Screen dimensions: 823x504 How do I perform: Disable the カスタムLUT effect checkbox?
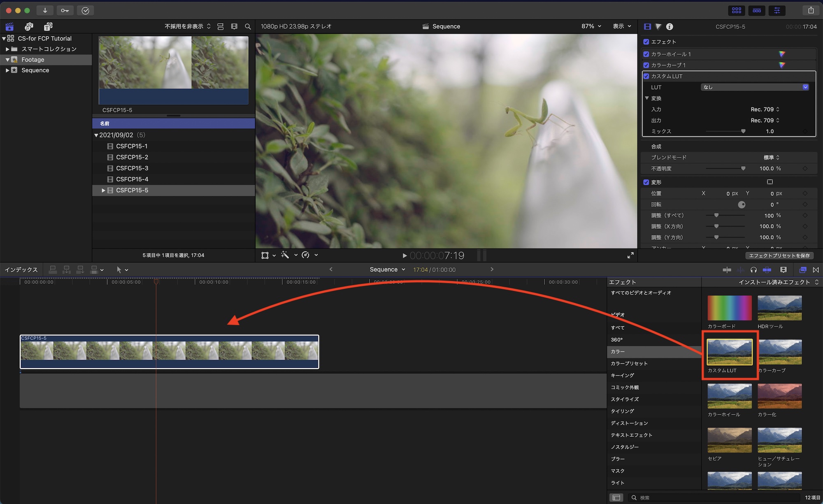point(646,76)
